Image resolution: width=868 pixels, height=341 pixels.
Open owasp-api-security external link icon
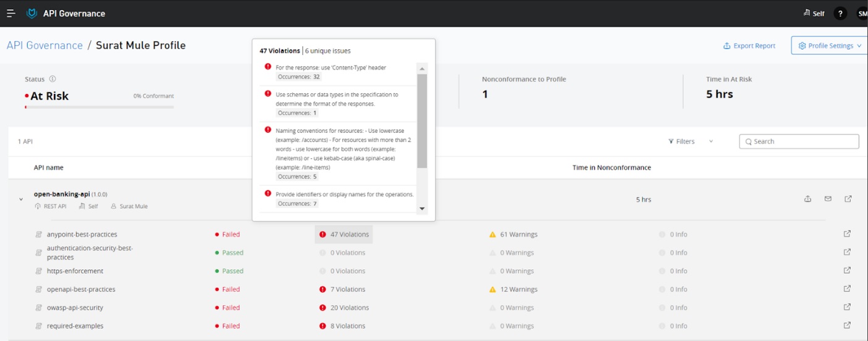(847, 307)
